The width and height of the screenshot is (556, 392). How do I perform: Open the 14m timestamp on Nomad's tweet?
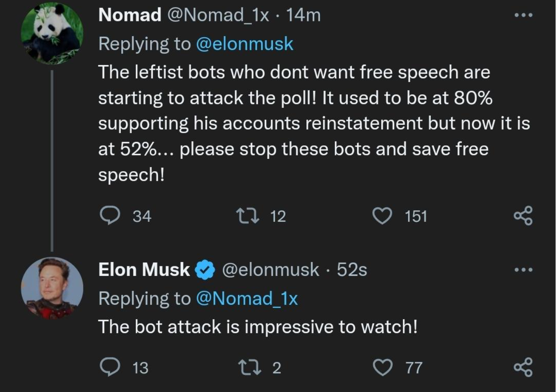click(304, 15)
